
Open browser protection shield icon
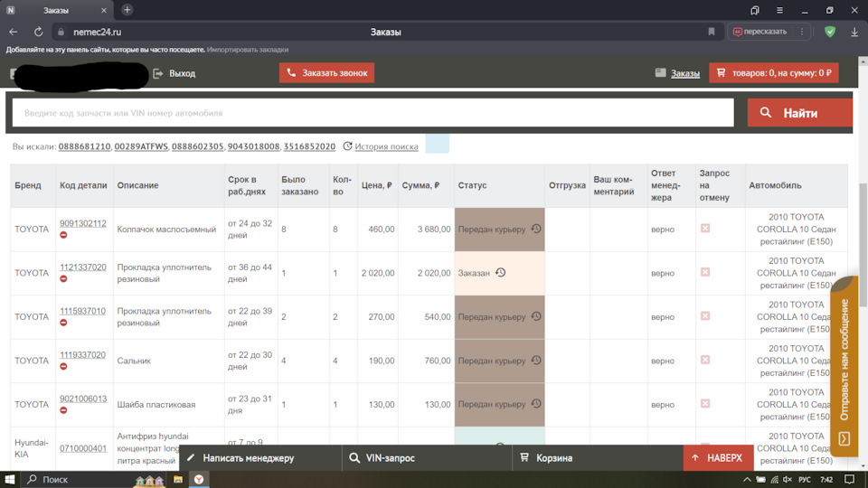pos(830,33)
